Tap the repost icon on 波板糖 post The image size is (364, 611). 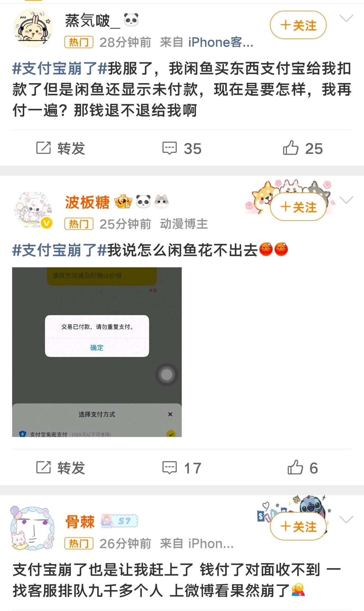[44, 467]
